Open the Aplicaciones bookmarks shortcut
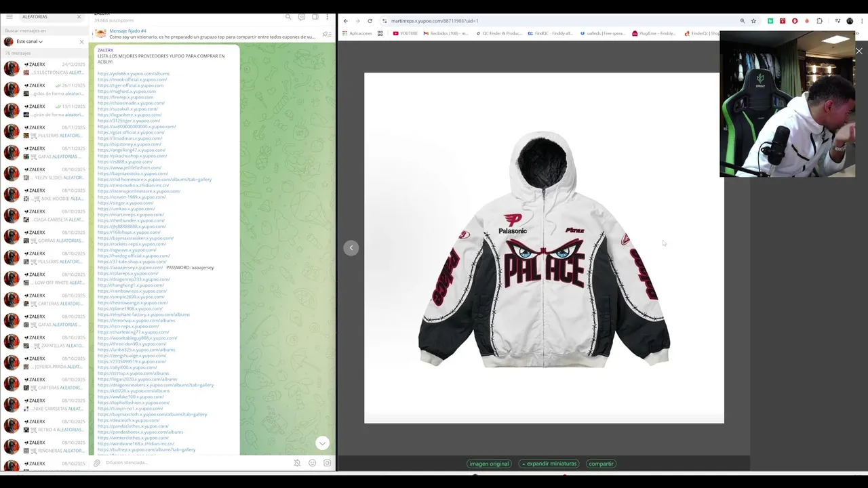 [x=357, y=33]
